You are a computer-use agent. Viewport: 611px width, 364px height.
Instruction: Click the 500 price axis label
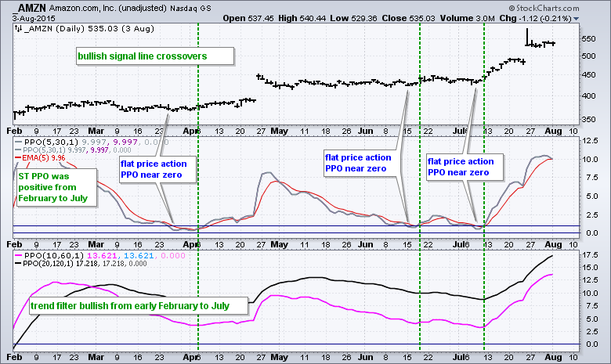pyautogui.click(x=589, y=56)
